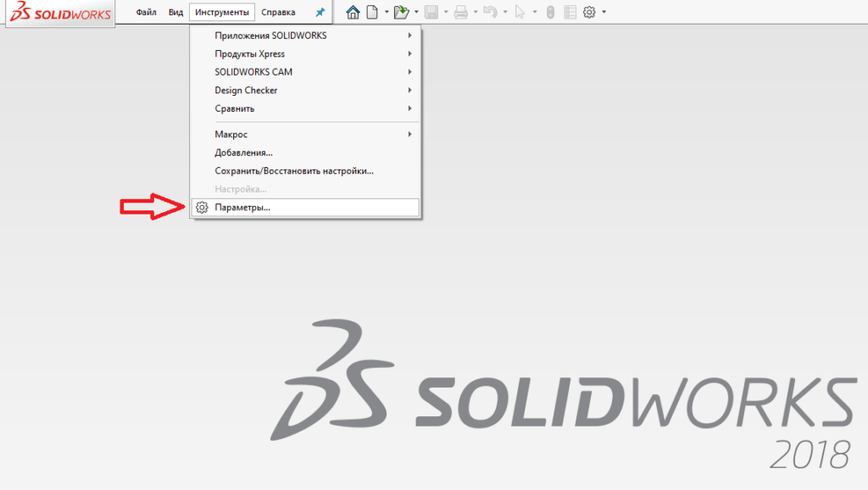The height and width of the screenshot is (490, 868).
Task: Expand dropdown arrow next to Undo icon
Action: tap(505, 12)
